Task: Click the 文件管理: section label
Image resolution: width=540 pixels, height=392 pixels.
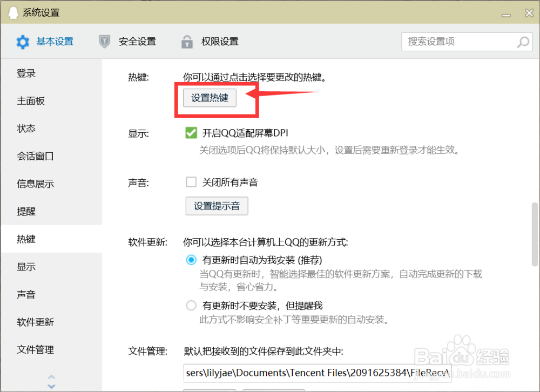Action: click(148, 352)
